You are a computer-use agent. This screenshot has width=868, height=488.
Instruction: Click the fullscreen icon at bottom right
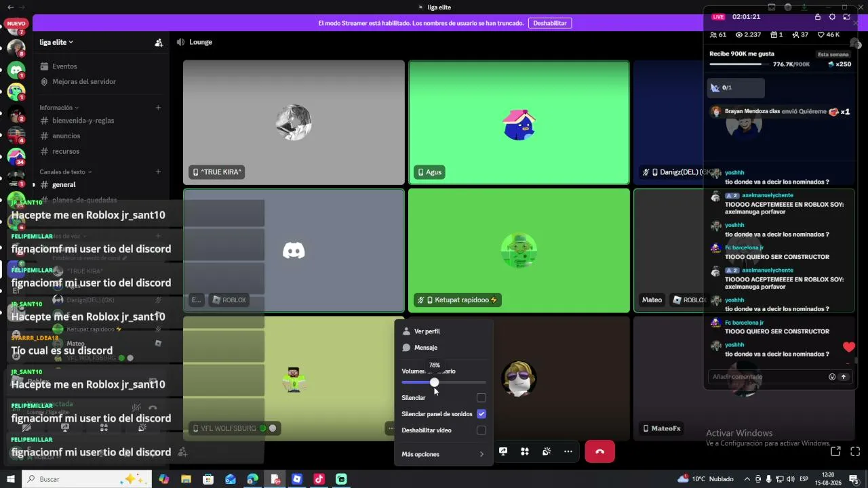(x=855, y=451)
